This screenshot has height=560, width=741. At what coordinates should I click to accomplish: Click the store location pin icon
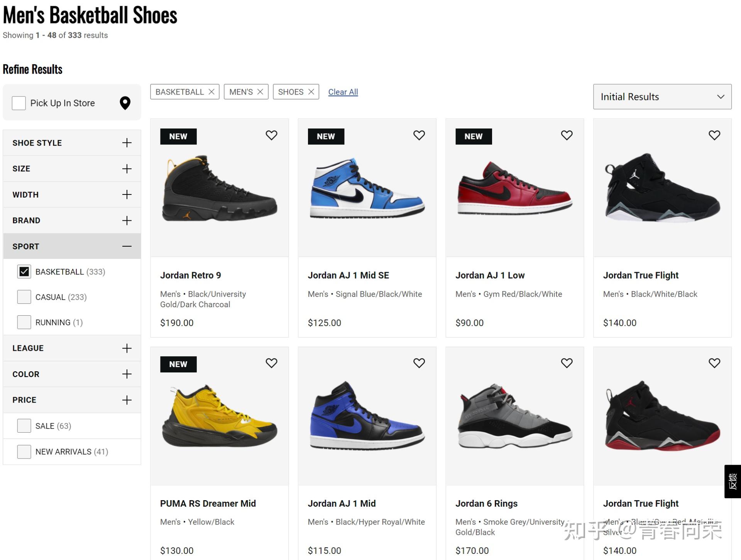(x=125, y=103)
